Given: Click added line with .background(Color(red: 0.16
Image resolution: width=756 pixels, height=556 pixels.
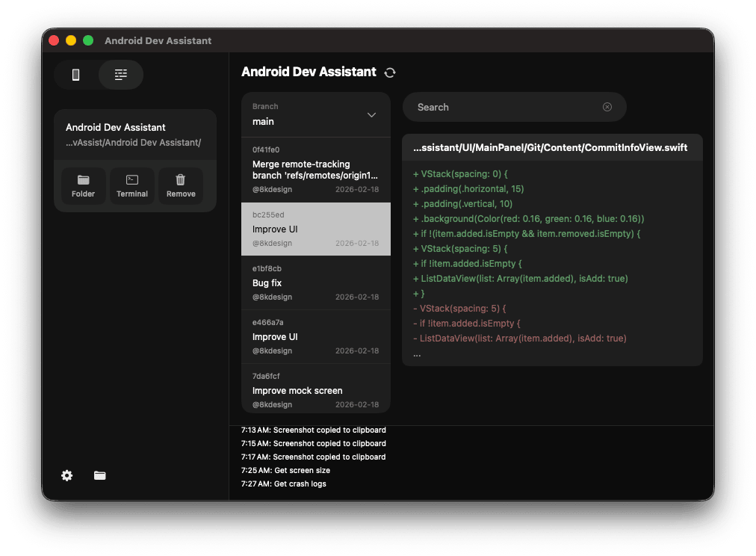Looking at the screenshot, I should coord(528,218).
